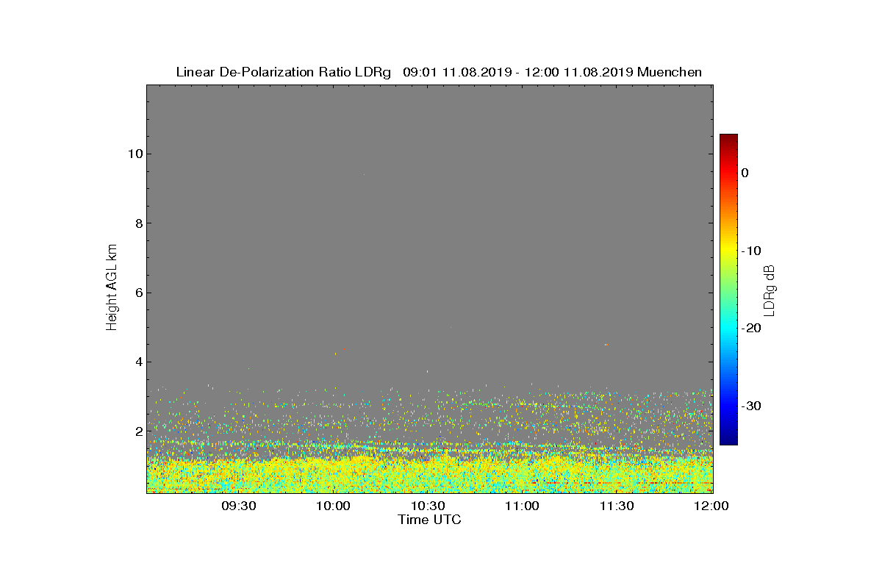Click the LDRg dB colorbar title
Viewport: 882px width, 588px height.
tap(770, 289)
